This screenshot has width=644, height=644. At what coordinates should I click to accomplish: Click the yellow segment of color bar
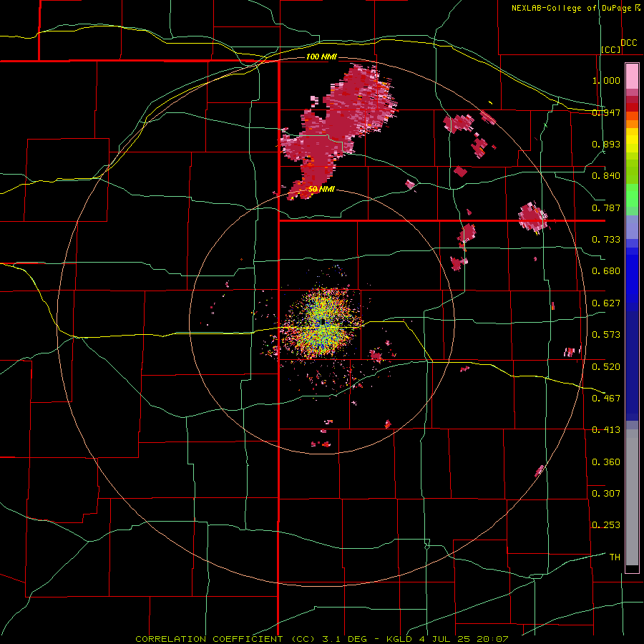click(632, 142)
